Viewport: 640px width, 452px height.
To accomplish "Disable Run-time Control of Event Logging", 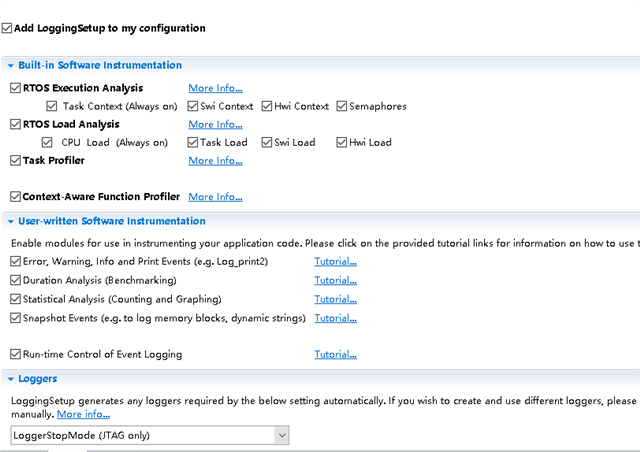I will [15, 354].
